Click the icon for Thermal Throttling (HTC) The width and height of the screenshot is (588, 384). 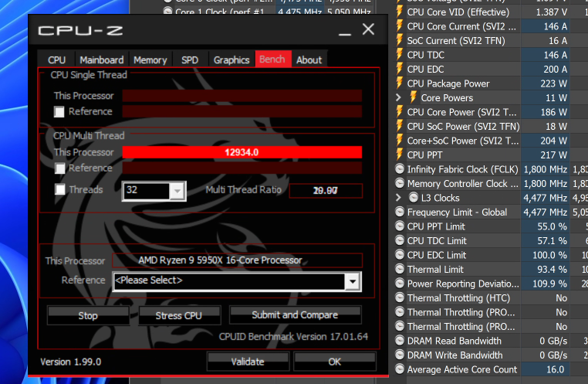click(400, 297)
